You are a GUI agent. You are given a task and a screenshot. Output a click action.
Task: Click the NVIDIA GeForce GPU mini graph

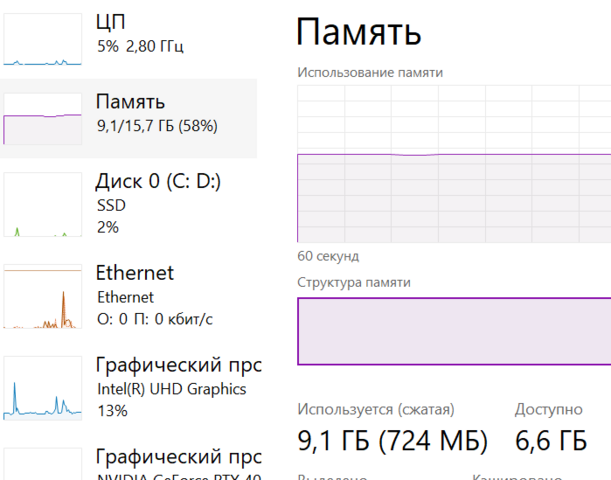coord(43,464)
